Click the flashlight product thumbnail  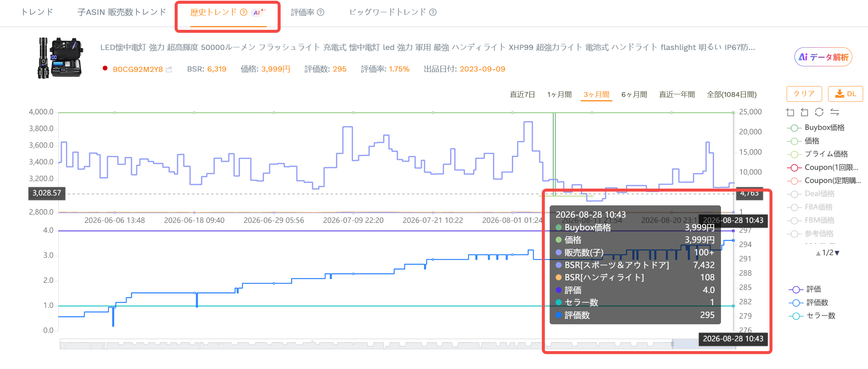click(x=60, y=58)
